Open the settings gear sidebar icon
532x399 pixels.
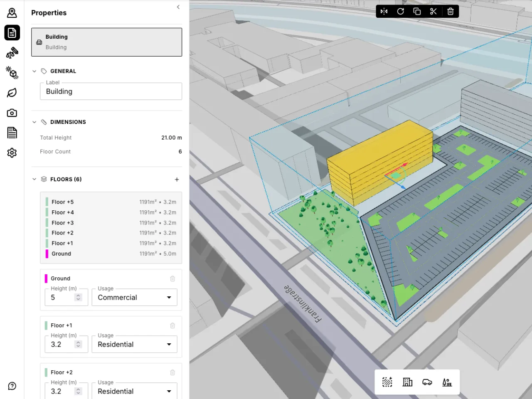[12, 153]
